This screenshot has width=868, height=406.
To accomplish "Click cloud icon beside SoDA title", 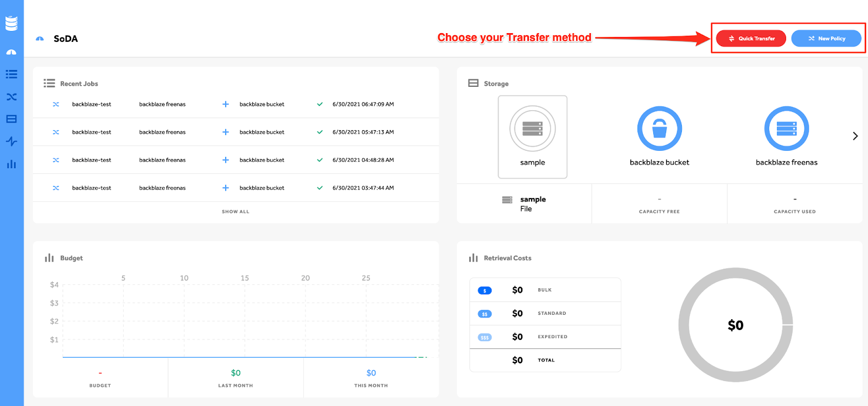I will click(40, 39).
